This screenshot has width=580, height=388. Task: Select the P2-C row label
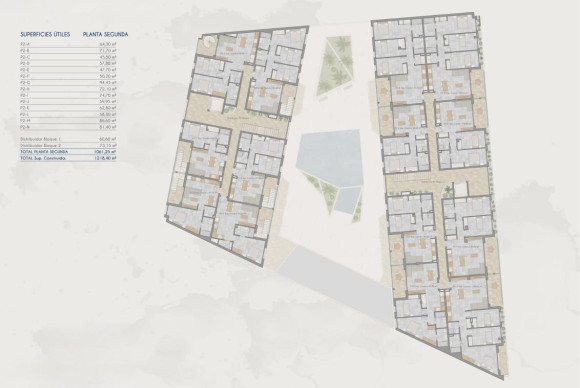point(25,57)
